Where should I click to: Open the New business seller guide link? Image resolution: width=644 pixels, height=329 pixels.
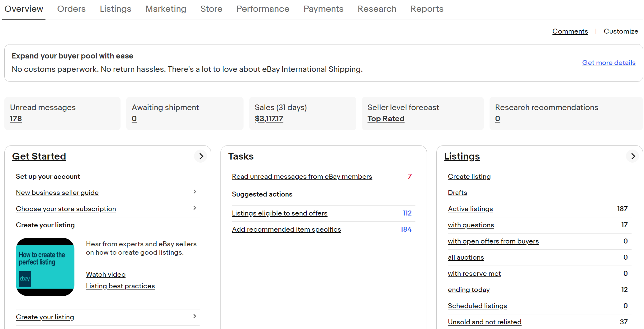pyautogui.click(x=57, y=193)
